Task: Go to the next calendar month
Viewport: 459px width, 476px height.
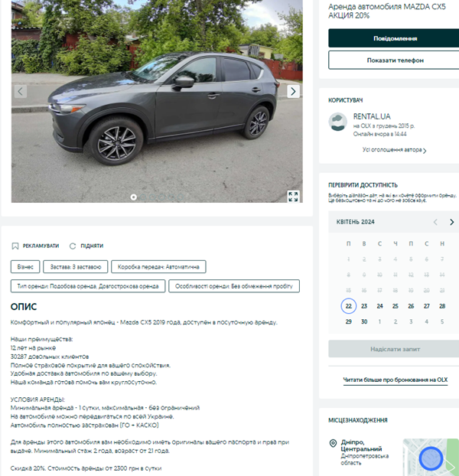Action: click(451, 222)
